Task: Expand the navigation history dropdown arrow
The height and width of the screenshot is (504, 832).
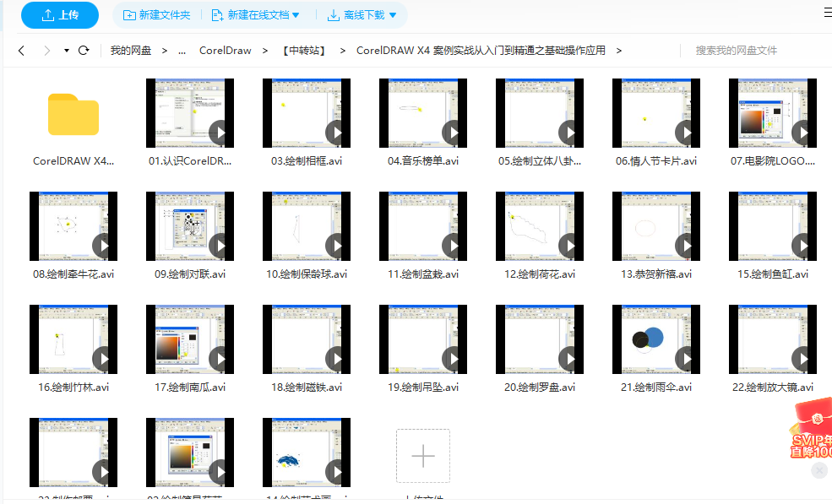Action: coord(67,51)
